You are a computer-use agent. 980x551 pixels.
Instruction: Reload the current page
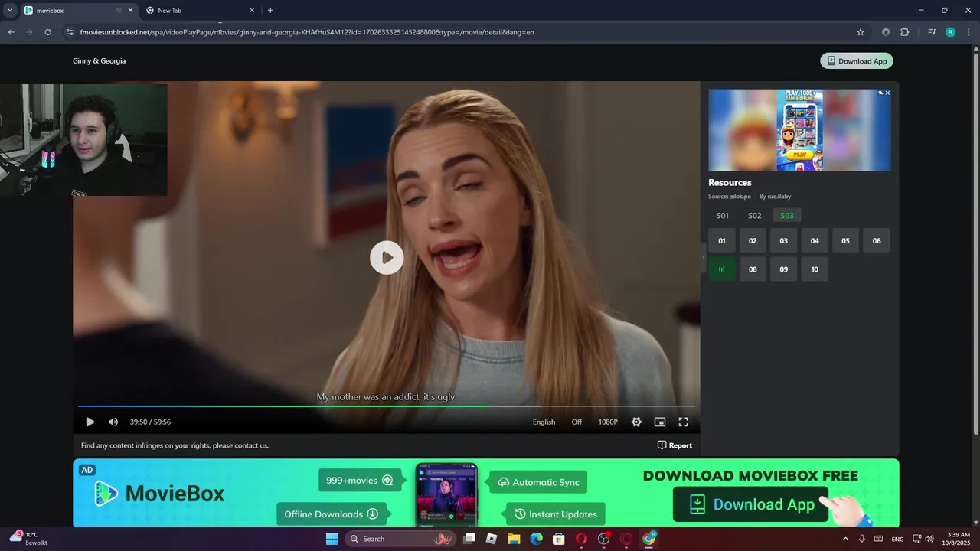(x=47, y=32)
